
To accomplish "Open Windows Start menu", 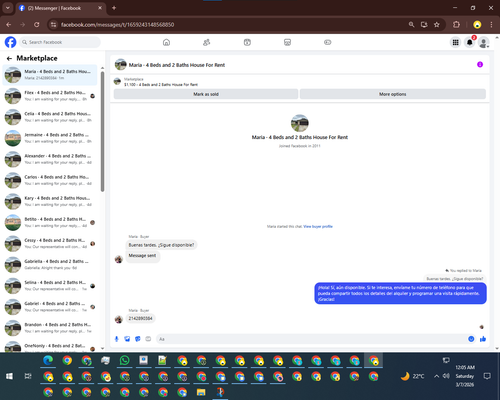I will coord(9,376).
